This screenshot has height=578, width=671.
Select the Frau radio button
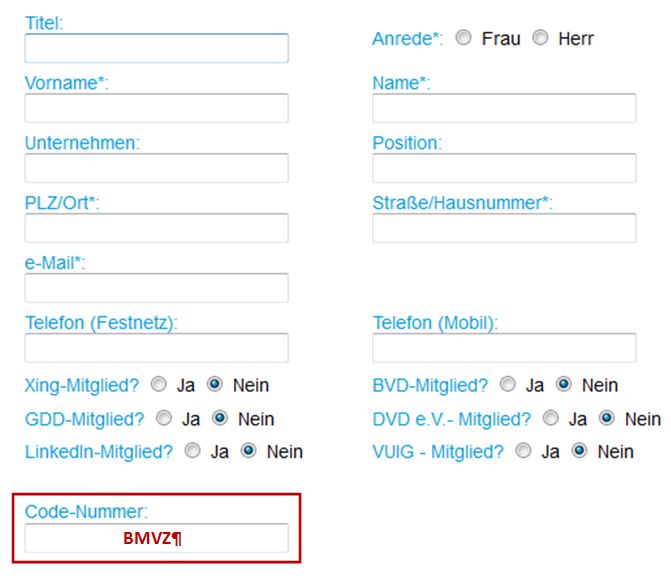point(464,38)
